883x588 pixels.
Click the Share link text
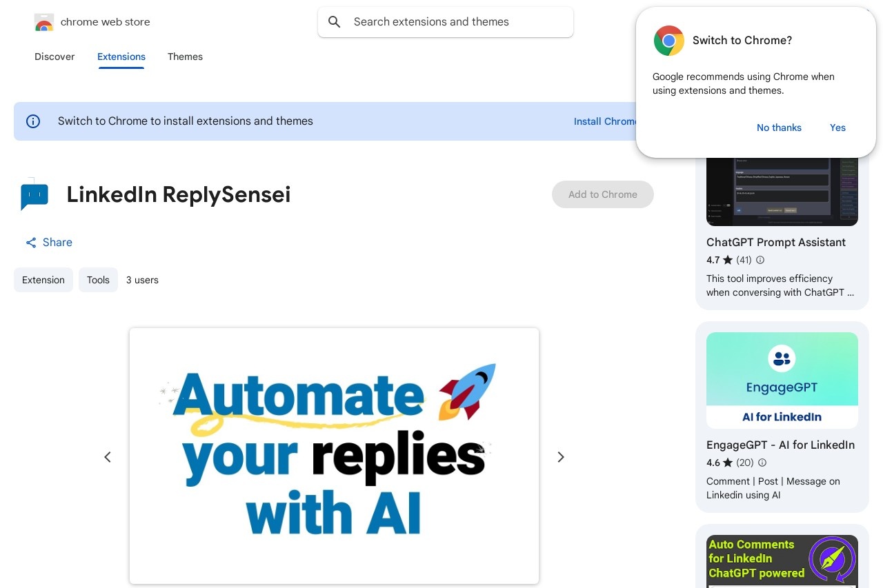57,243
